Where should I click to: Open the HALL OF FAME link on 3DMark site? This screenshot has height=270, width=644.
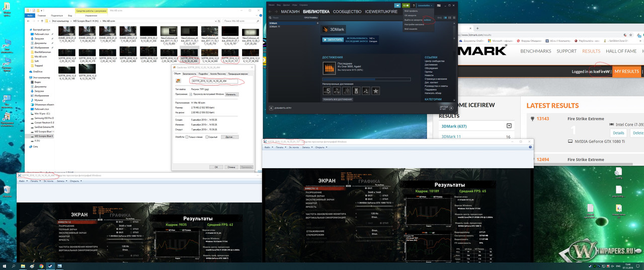[x=621, y=51]
